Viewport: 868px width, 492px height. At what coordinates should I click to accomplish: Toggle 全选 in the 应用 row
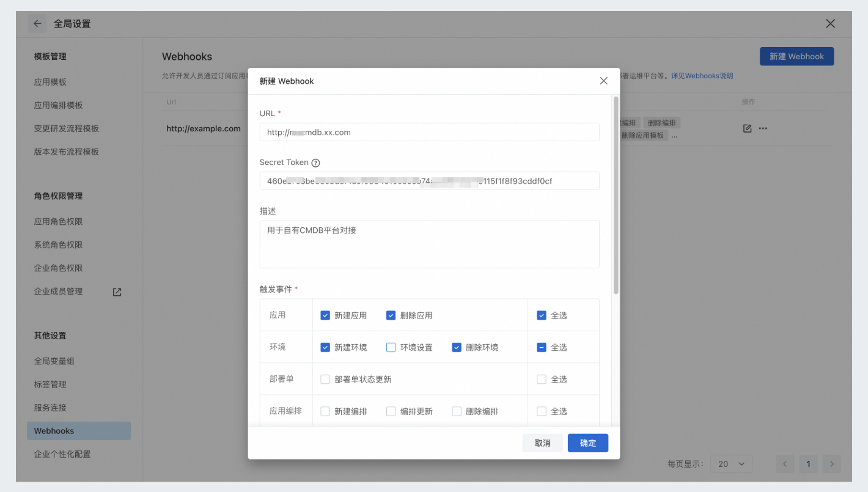point(541,315)
